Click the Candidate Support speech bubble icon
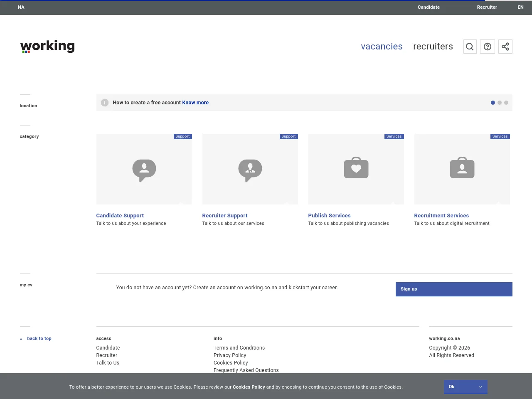The width and height of the screenshot is (532, 399). 144,170
